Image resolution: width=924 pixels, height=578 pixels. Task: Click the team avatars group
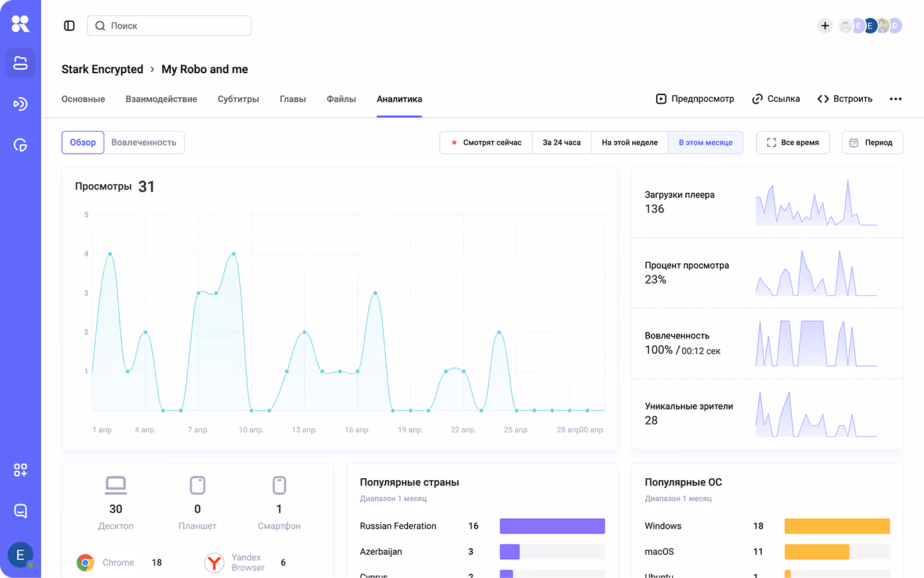pyautogui.click(x=870, y=26)
